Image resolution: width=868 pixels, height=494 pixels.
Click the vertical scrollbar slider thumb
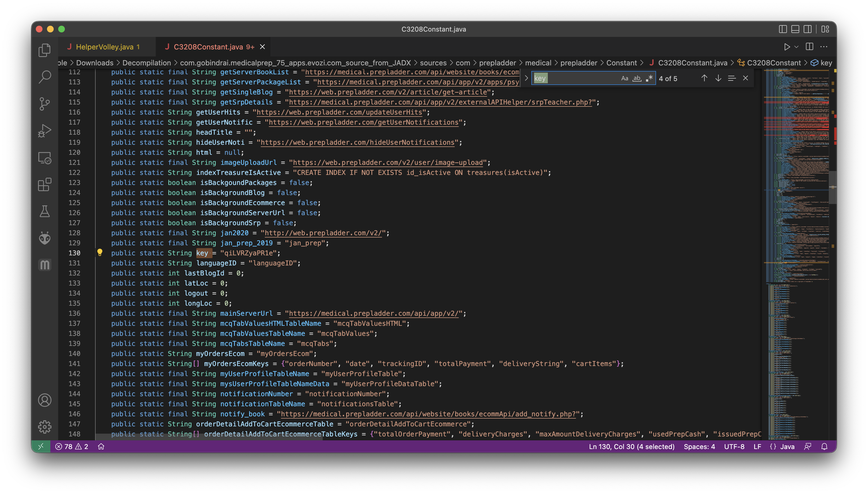pyautogui.click(x=832, y=187)
